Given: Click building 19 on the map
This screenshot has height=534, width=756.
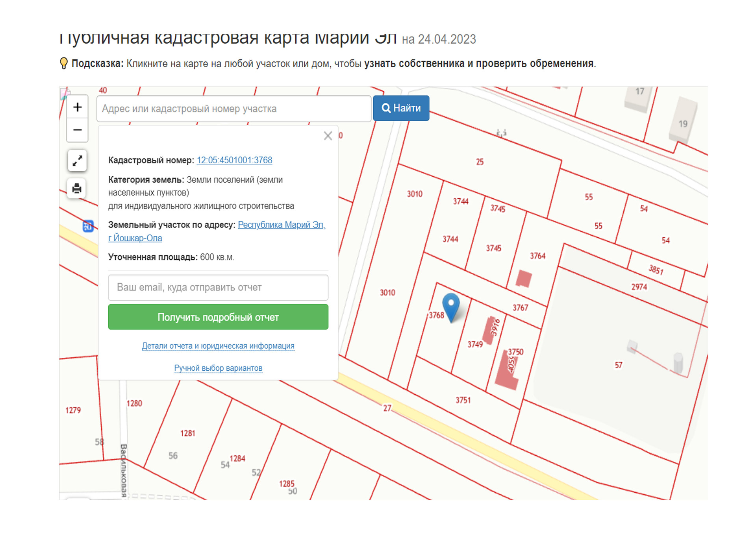Looking at the screenshot, I should click(x=683, y=120).
